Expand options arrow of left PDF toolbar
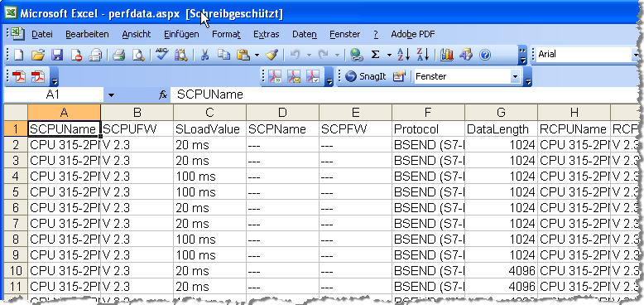The width and height of the screenshot is (644, 305). tap(55, 77)
